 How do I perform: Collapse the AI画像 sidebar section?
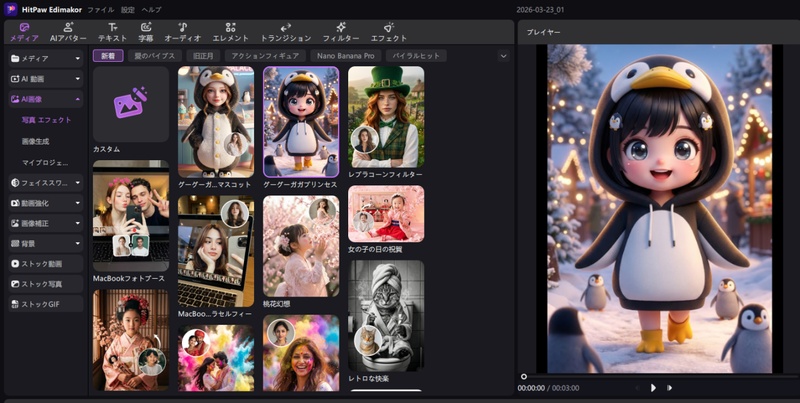[45, 99]
